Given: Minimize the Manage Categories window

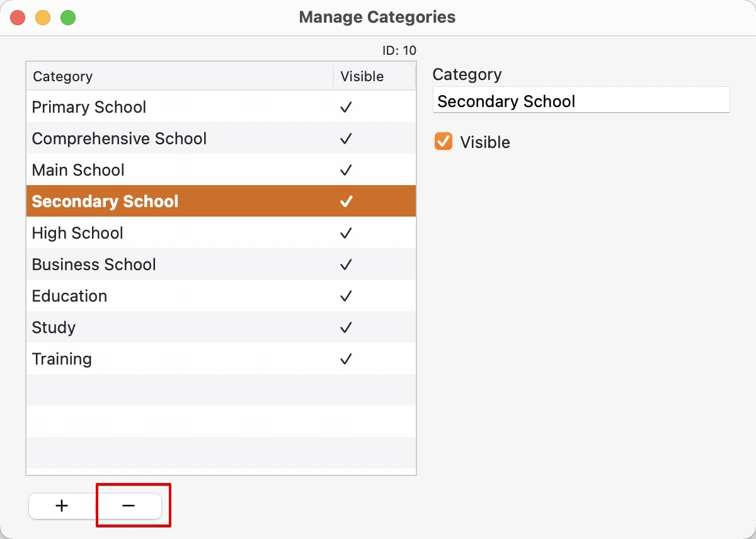Looking at the screenshot, I should (x=43, y=18).
